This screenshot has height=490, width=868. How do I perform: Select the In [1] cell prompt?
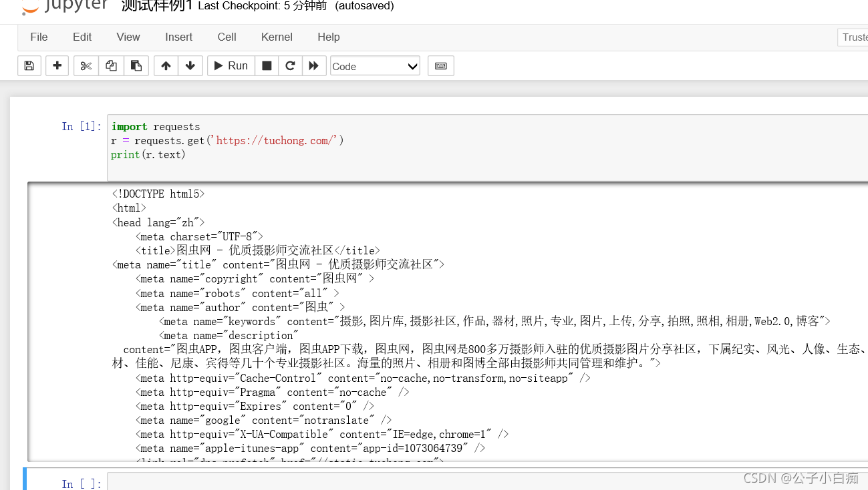[x=82, y=126]
